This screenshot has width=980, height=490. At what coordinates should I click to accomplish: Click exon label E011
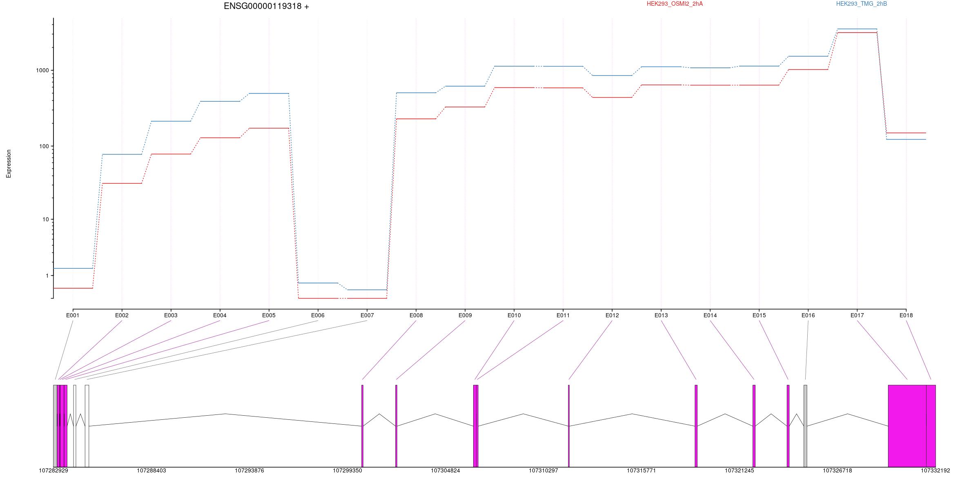563,315
